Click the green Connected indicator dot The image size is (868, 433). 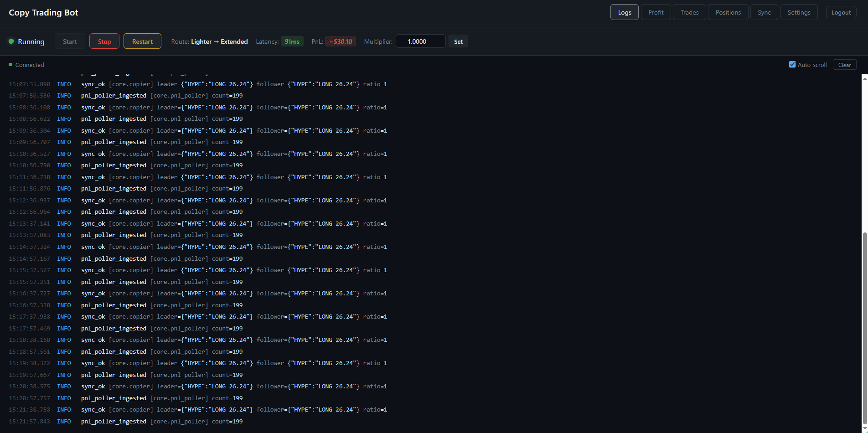(10, 65)
